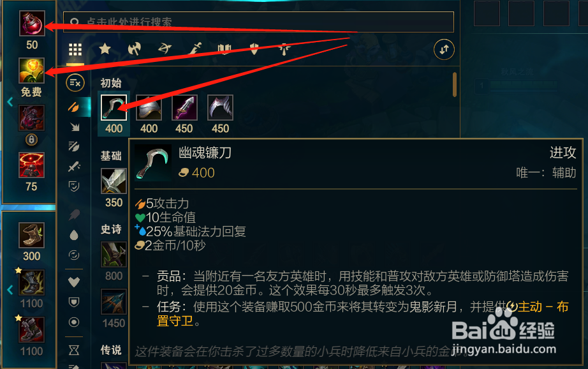Switch to the all items grid tab
This screenshot has height=369, width=588.
75,50
